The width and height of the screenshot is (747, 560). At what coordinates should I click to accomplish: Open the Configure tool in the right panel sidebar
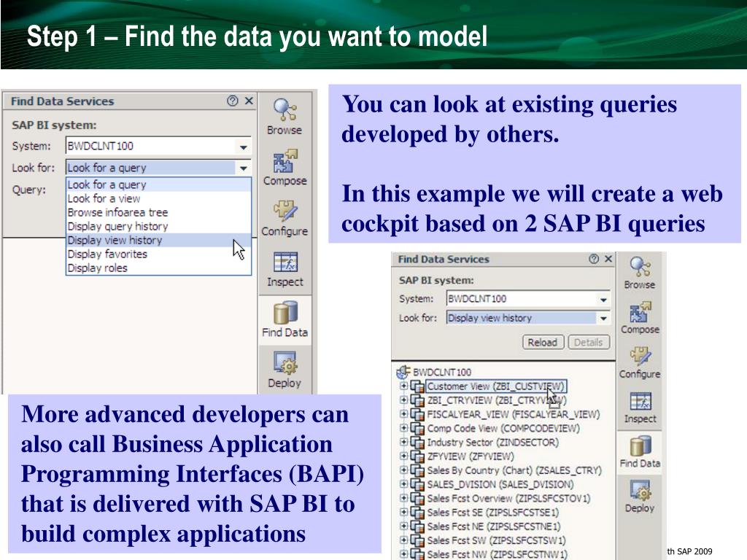(640, 362)
